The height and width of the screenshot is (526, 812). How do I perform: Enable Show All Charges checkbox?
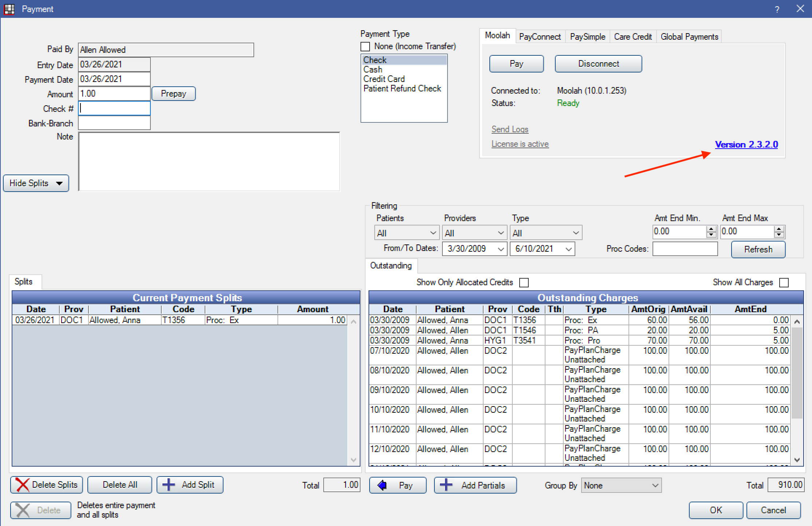click(x=784, y=283)
